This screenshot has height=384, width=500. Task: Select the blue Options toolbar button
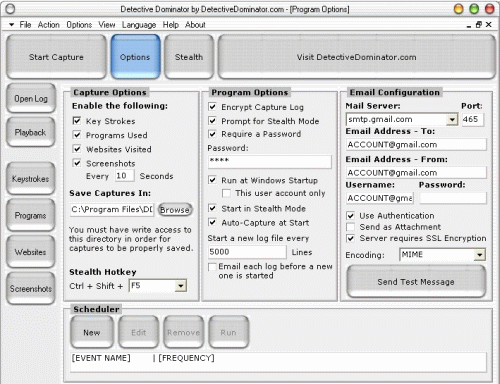pos(135,57)
